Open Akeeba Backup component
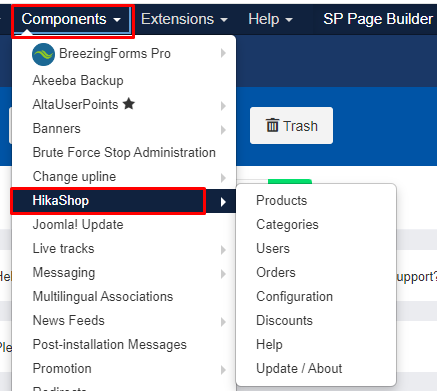The width and height of the screenshot is (437, 391). tap(78, 81)
